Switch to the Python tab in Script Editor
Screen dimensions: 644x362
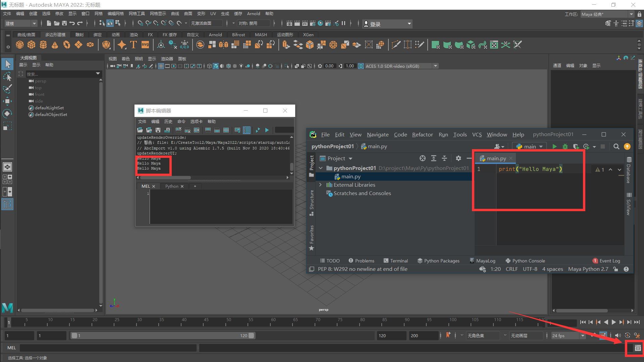pyautogui.click(x=172, y=186)
